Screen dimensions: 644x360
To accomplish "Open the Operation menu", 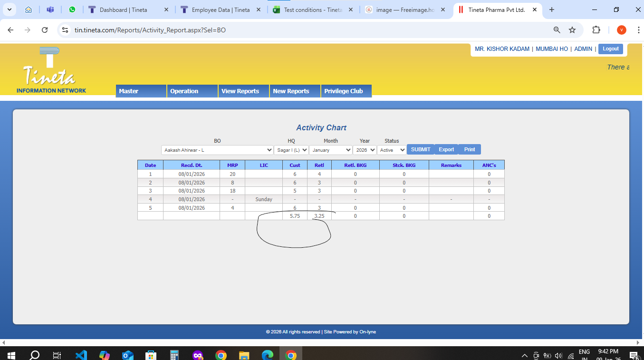I will [x=192, y=91].
